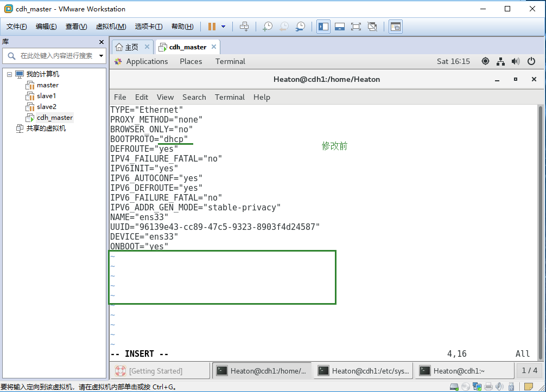Open the Terminal app menu in top bar

pos(230,62)
